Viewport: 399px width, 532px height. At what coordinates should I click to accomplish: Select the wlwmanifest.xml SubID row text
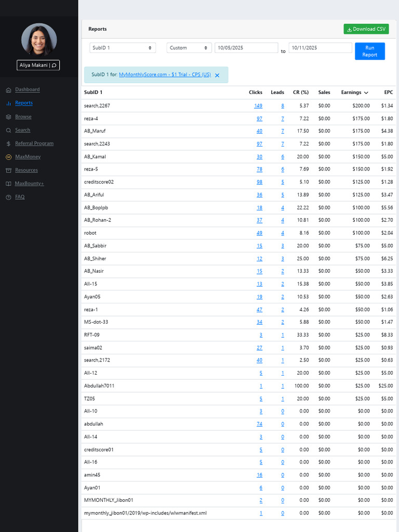pyautogui.click(x=145, y=513)
